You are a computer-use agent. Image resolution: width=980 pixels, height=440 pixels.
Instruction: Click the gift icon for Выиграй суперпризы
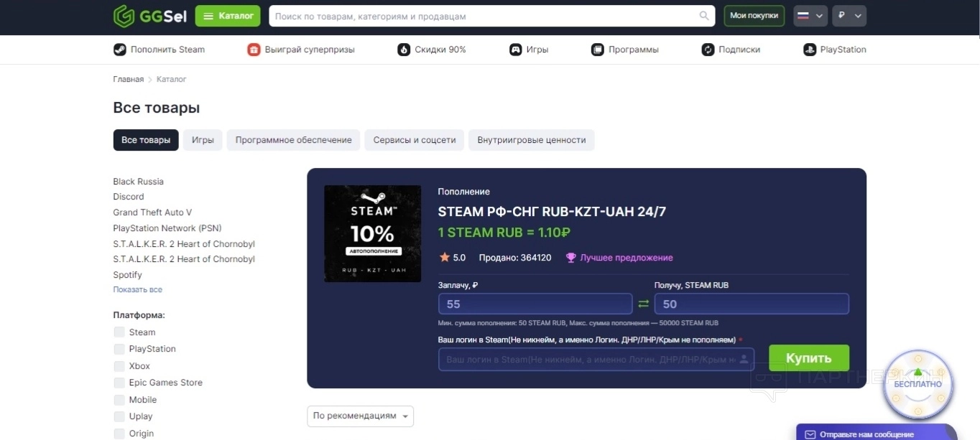tap(254, 50)
